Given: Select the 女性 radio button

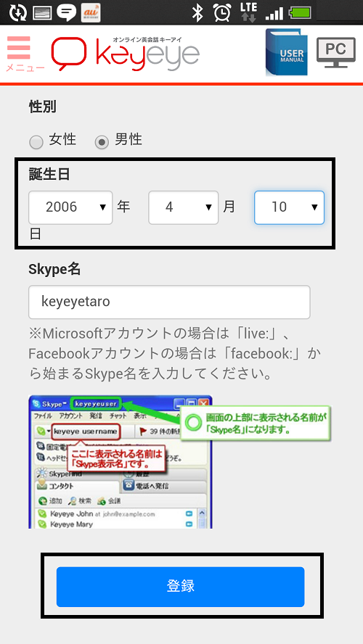Looking at the screenshot, I should tap(36, 143).
